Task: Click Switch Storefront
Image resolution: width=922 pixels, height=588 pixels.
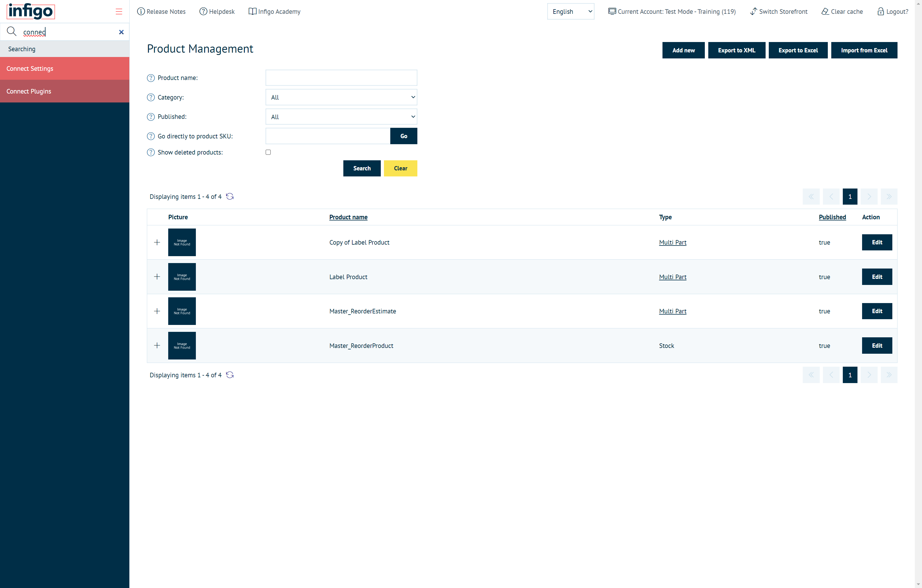Action: pyautogui.click(x=779, y=12)
